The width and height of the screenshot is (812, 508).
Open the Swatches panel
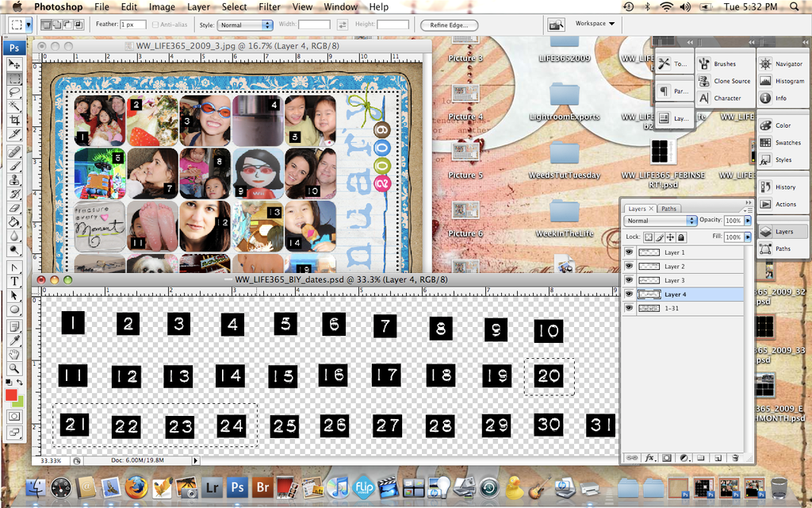[783, 143]
